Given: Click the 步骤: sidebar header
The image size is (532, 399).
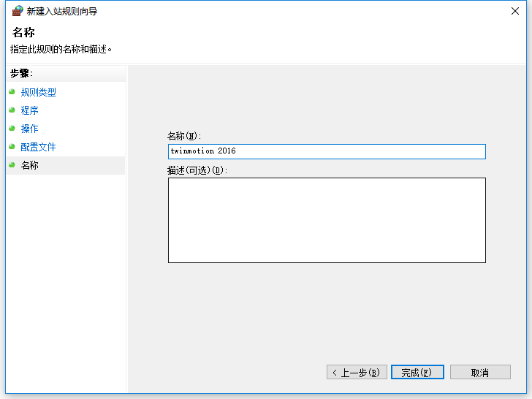Looking at the screenshot, I should pyautogui.click(x=21, y=73).
